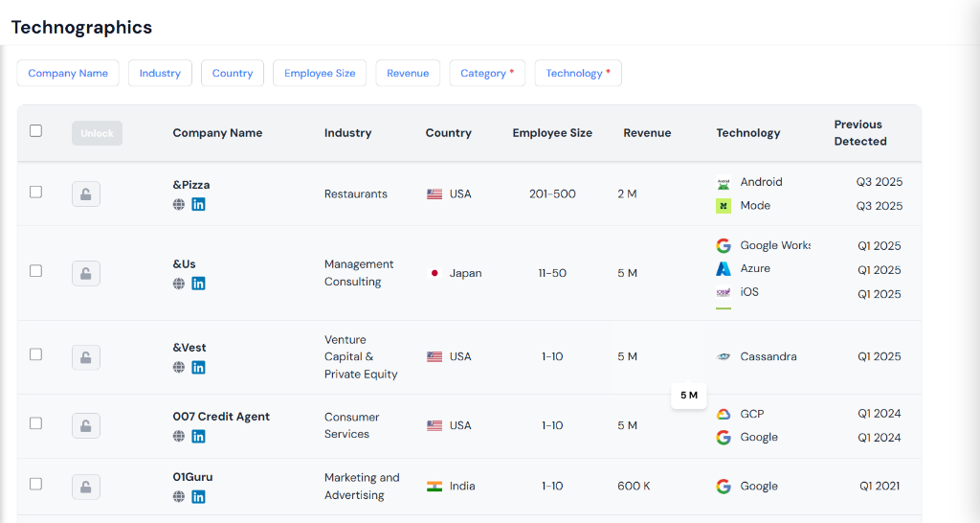Open the Technology filter
980x523 pixels.
(x=578, y=73)
